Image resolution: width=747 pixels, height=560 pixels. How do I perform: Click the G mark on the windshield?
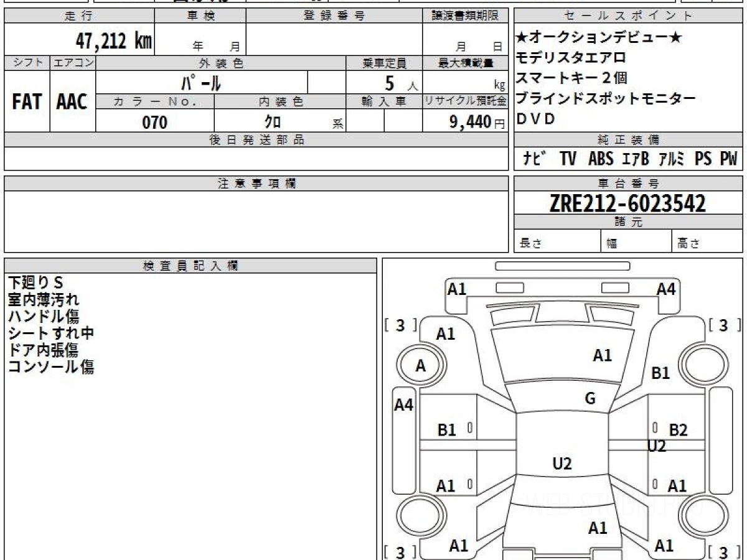click(x=590, y=399)
